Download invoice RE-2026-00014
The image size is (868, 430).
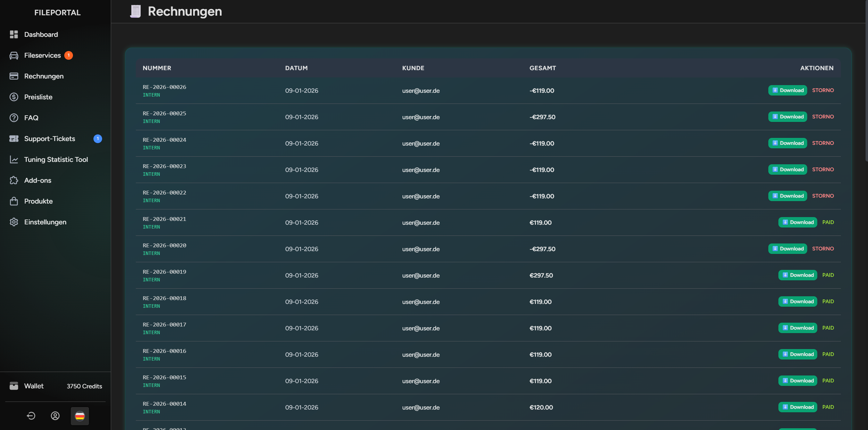pyautogui.click(x=797, y=407)
